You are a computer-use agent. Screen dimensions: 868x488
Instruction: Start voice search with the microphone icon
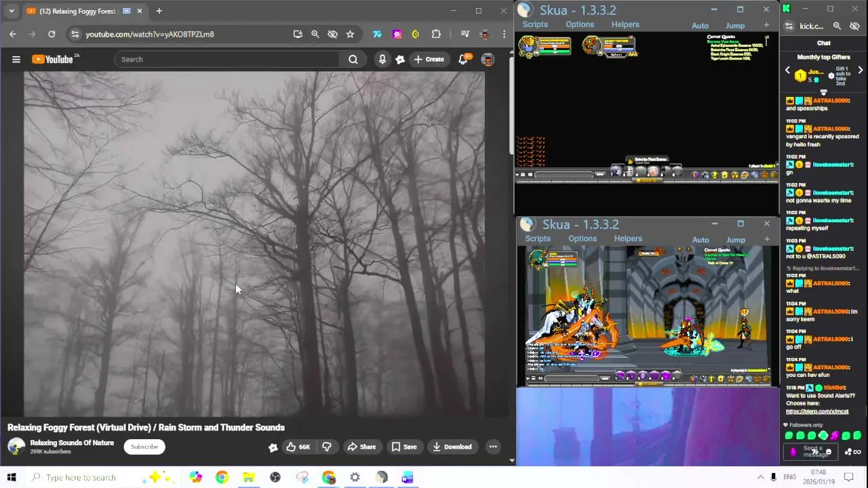tap(382, 59)
